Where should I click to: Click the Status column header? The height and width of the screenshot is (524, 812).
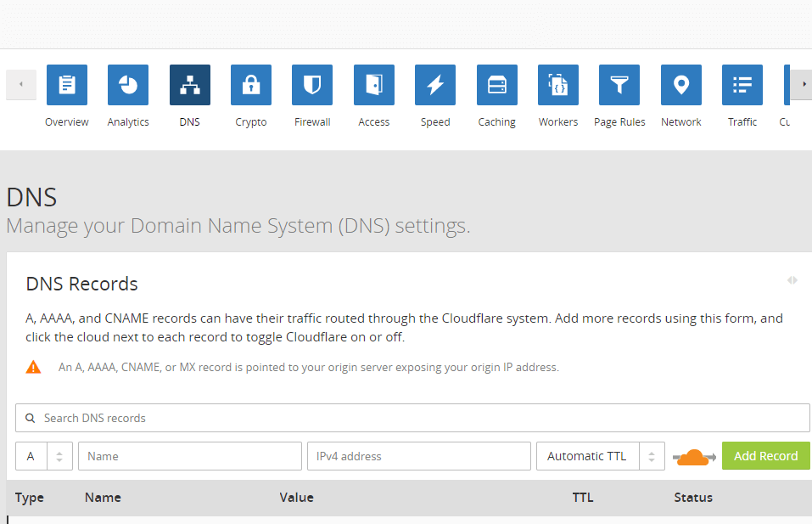pyautogui.click(x=693, y=498)
